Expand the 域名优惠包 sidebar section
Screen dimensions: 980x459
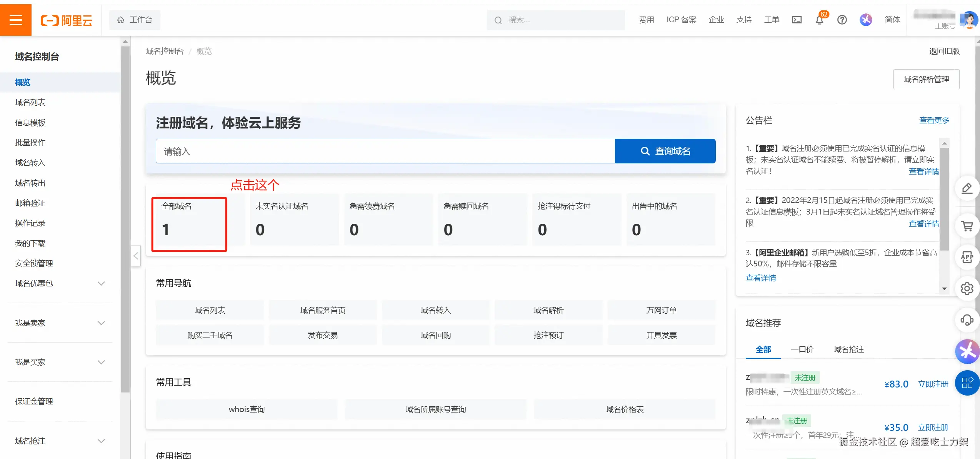pos(101,284)
